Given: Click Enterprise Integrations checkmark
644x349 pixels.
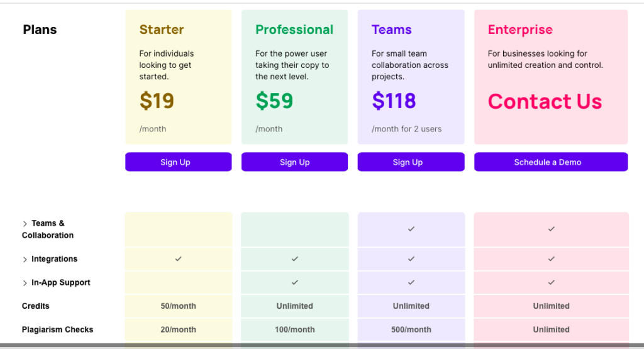Looking at the screenshot, I should (x=551, y=258).
